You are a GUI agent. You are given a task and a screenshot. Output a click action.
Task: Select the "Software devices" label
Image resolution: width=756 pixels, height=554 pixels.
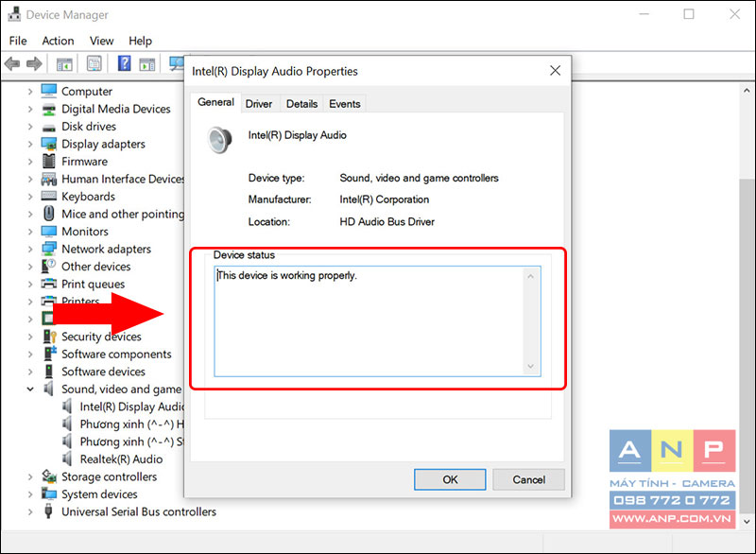click(103, 372)
